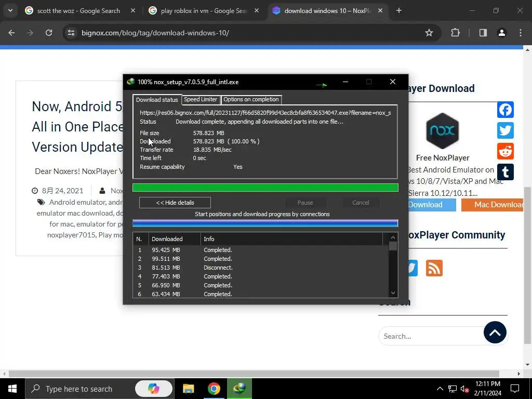Reload the current page
The height and width of the screenshot is (399, 532).
(x=49, y=33)
